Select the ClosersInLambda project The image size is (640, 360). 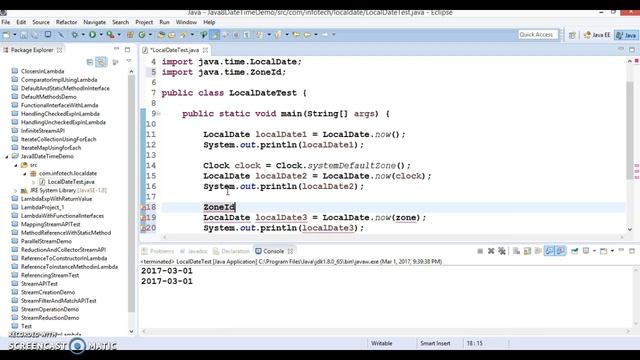[x=42, y=71]
